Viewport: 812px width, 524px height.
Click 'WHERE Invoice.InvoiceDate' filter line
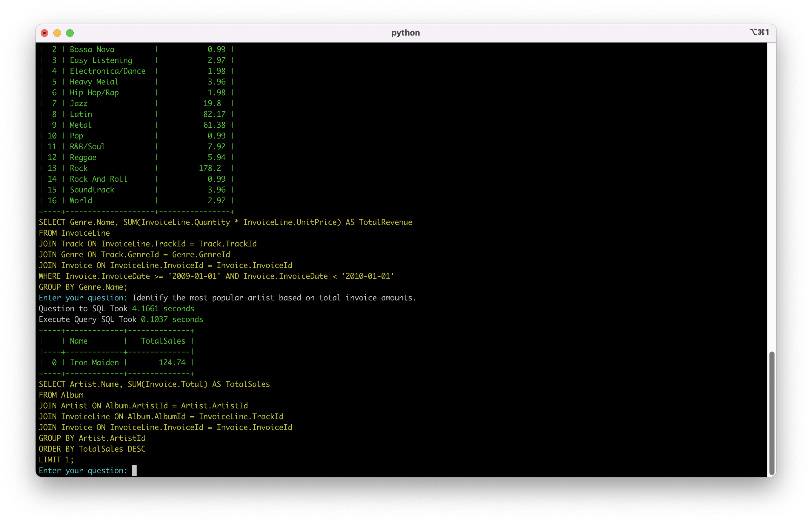point(216,276)
